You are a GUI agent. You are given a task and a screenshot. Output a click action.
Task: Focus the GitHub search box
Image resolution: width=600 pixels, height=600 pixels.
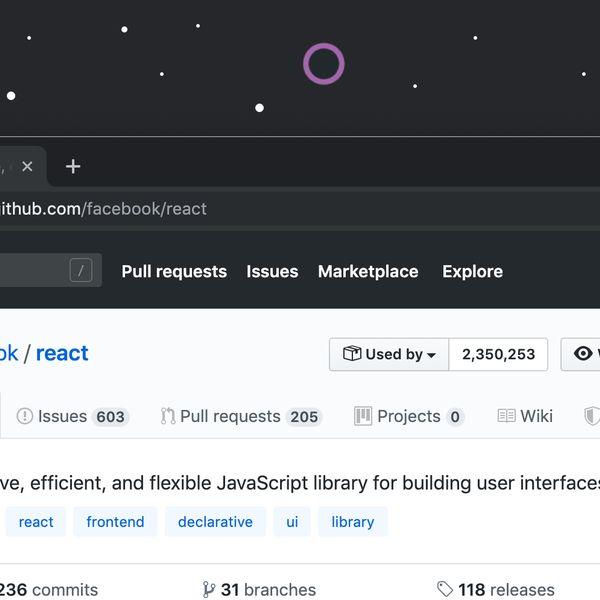(51, 270)
